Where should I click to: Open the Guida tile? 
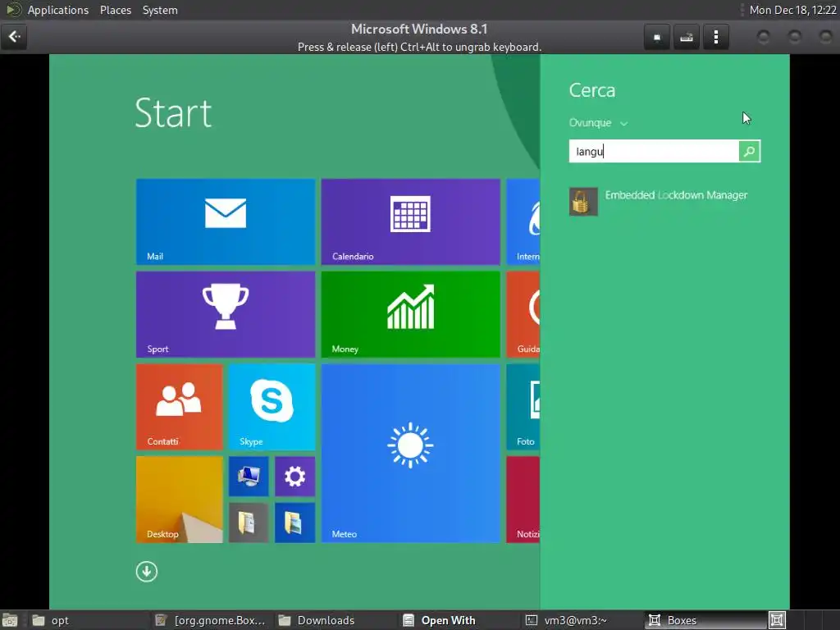click(x=523, y=314)
